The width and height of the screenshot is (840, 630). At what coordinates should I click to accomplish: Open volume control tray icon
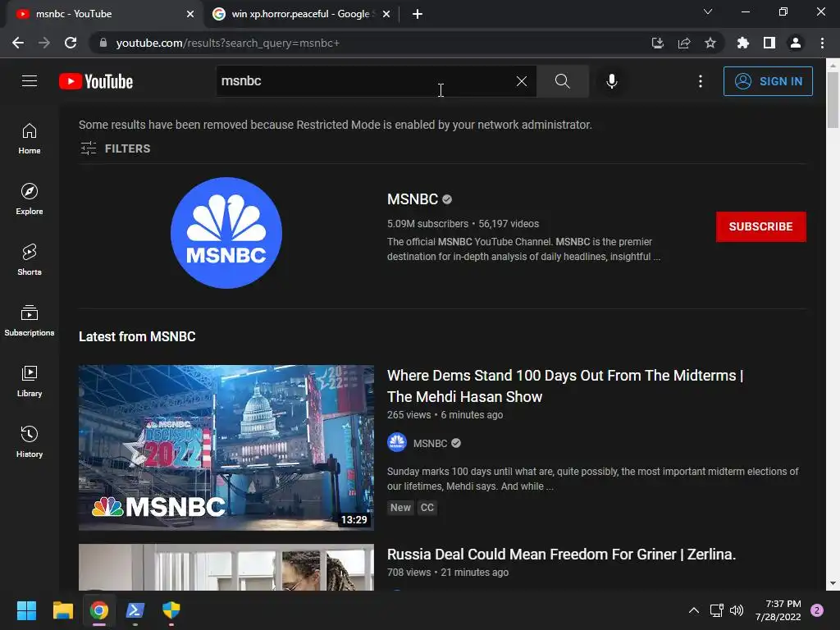[737, 610]
